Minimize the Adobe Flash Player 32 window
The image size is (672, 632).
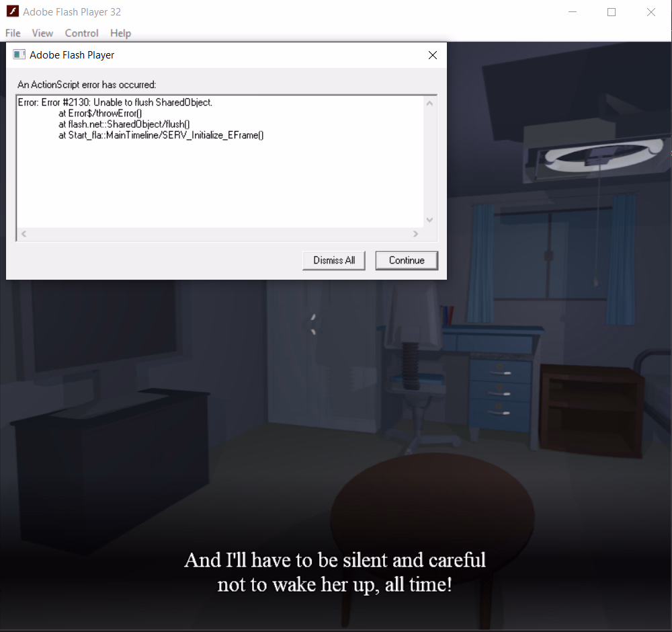[573, 12]
